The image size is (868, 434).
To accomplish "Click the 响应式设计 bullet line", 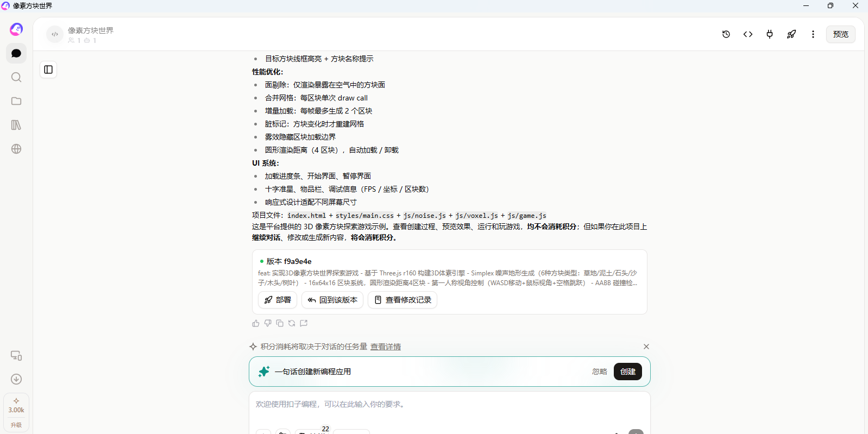I will point(311,202).
